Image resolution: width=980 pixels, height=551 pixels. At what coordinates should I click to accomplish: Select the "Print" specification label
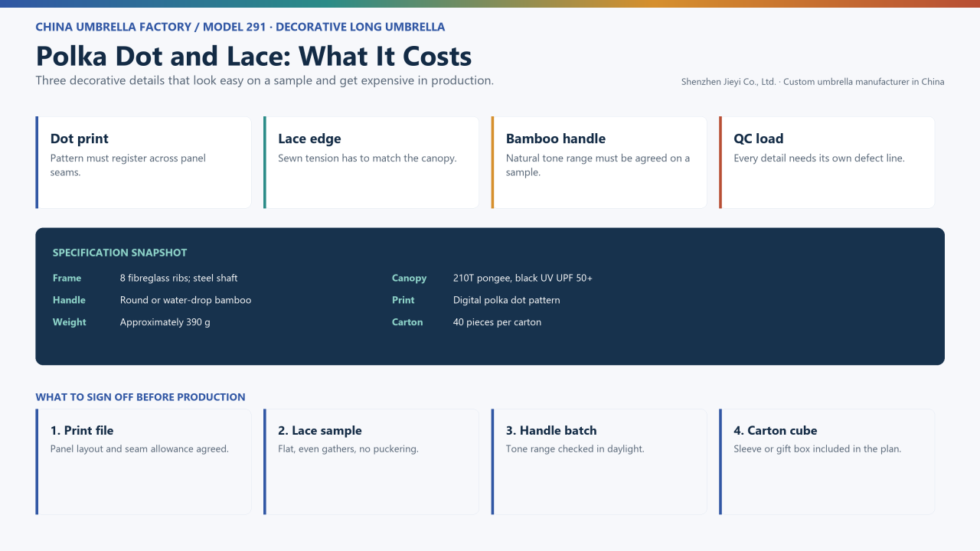pos(403,300)
